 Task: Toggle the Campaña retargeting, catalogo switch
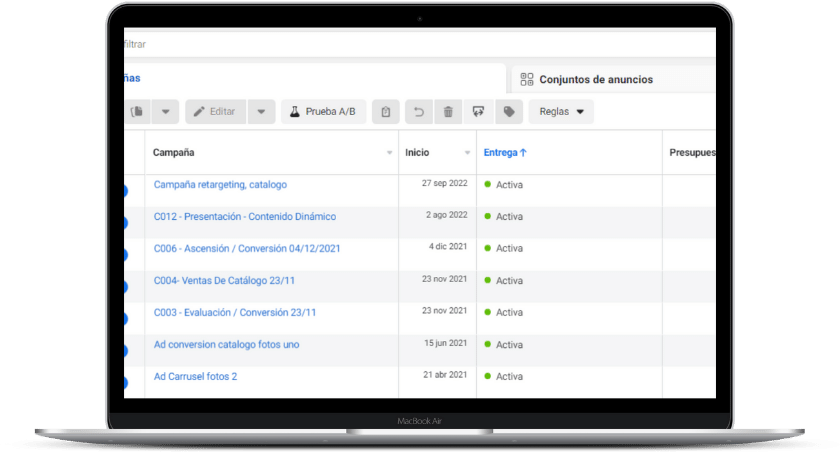point(125,191)
